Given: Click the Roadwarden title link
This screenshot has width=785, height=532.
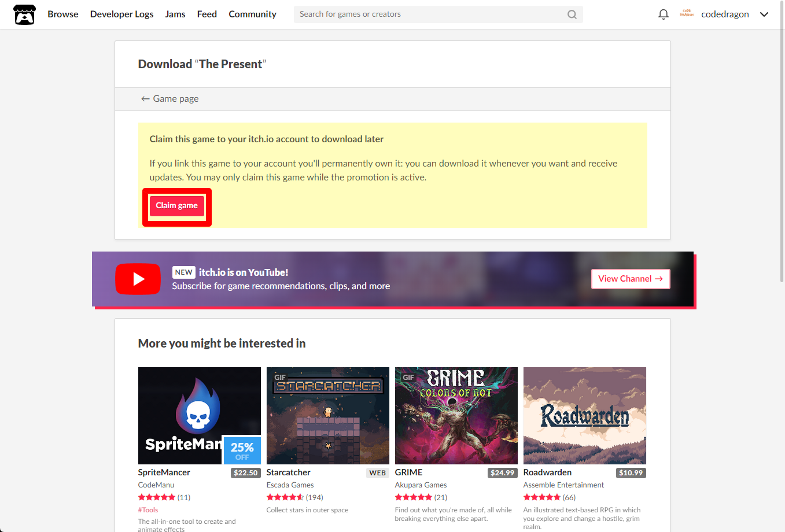Looking at the screenshot, I should [x=547, y=472].
